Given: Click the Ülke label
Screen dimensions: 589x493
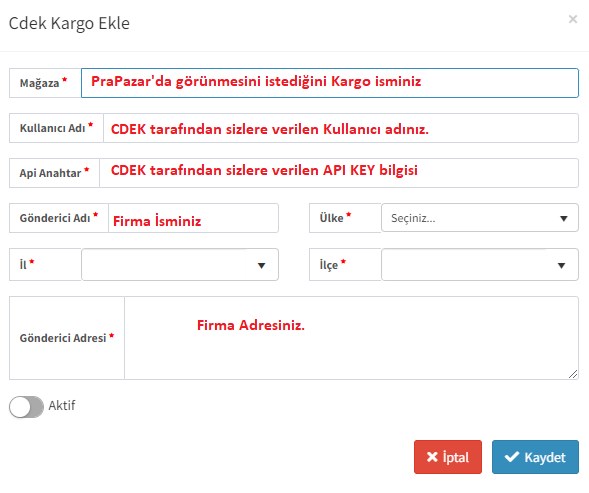Looking at the screenshot, I should click(x=331, y=218).
